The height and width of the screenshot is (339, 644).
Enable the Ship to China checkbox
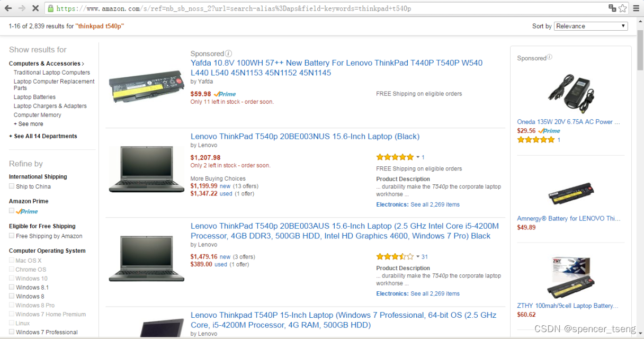[x=12, y=186]
